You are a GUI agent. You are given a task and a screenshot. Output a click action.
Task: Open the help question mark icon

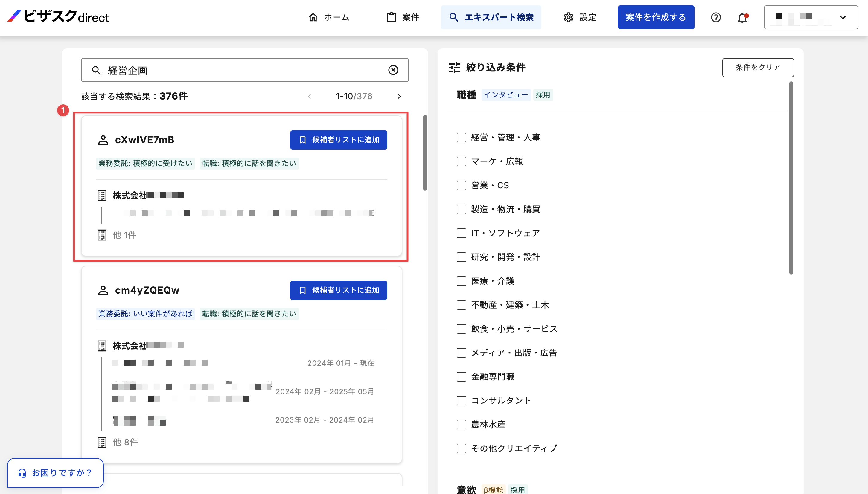tap(716, 17)
